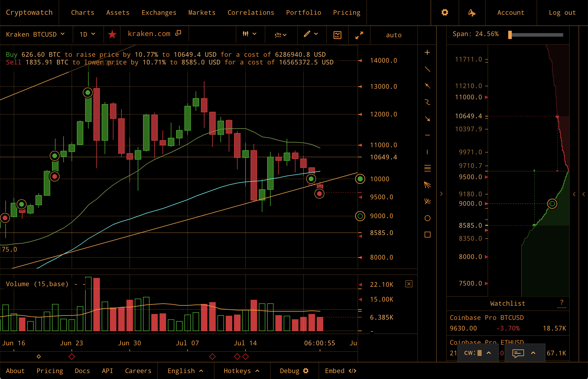
Task: Select the crosshair drawing tool
Action: (427, 53)
